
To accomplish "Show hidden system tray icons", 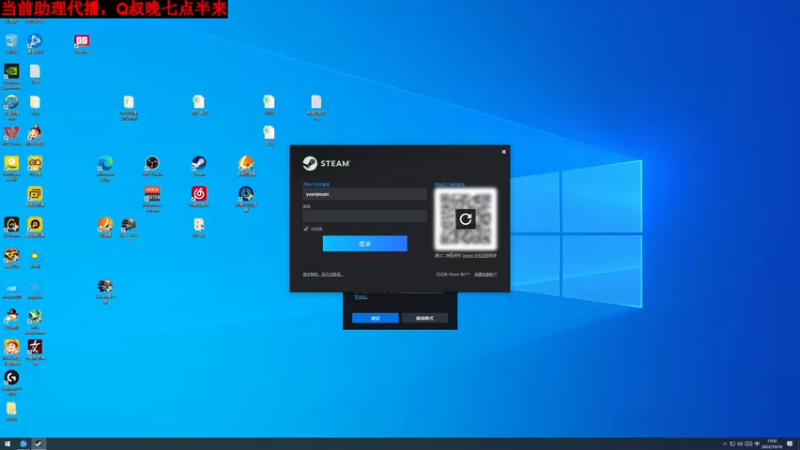I will point(724,444).
